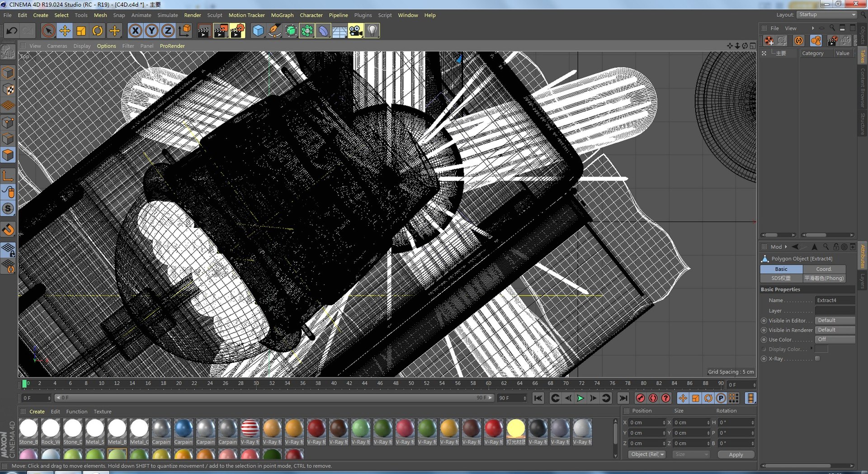868x474 pixels.
Task: Open the Spline Pen tool
Action: (x=274, y=31)
